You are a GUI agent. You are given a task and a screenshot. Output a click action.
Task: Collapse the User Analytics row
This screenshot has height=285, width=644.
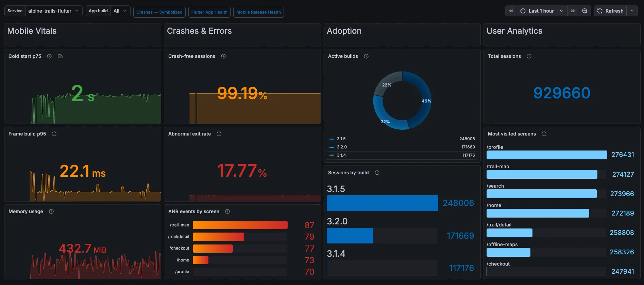[x=514, y=31]
